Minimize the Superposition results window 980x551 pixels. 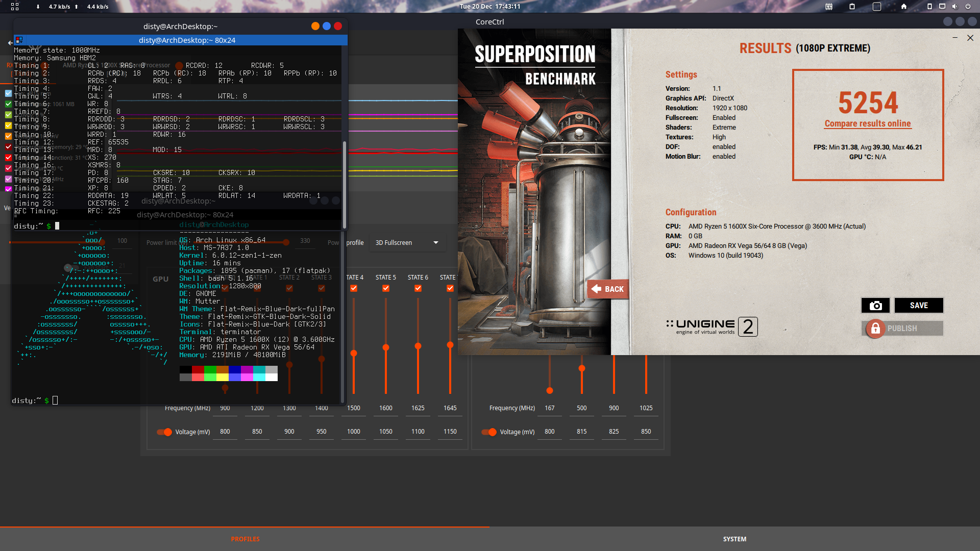click(x=954, y=38)
